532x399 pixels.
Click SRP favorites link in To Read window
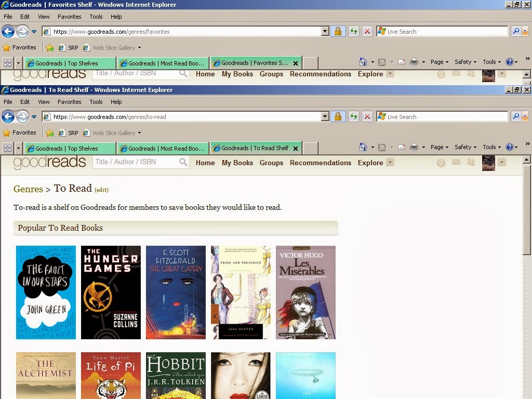tap(69, 132)
